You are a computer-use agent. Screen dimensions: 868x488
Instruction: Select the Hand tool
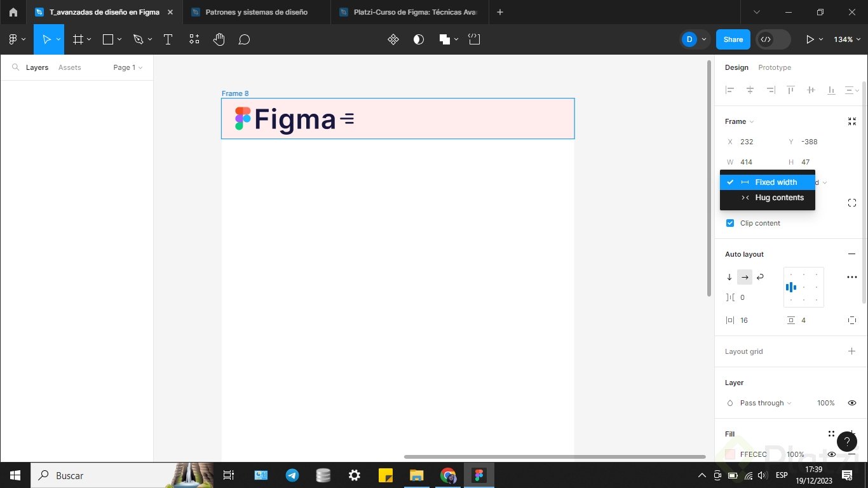[x=219, y=39]
